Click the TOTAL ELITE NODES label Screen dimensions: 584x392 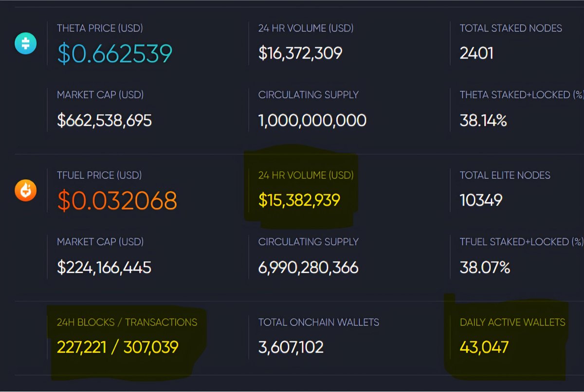(505, 175)
